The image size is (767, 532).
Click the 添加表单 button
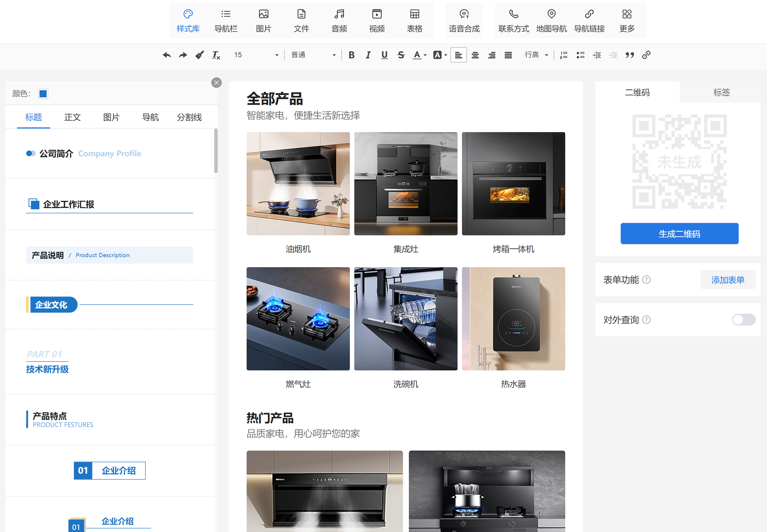(728, 280)
